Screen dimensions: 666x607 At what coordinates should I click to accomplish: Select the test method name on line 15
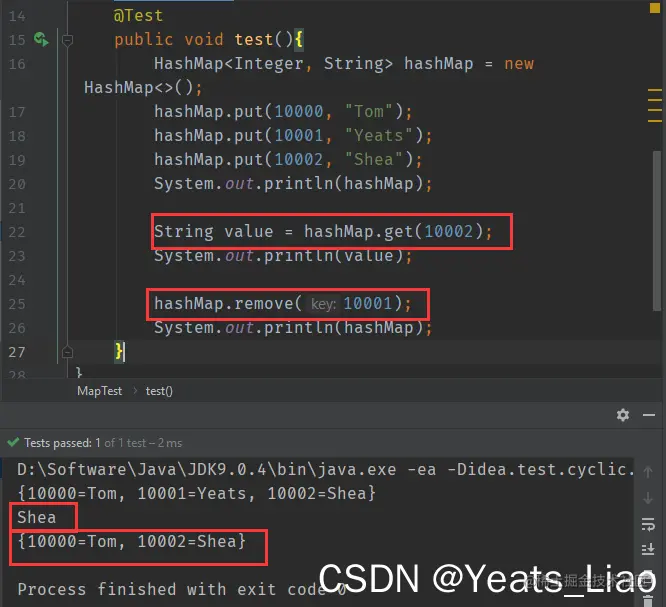tap(254, 40)
